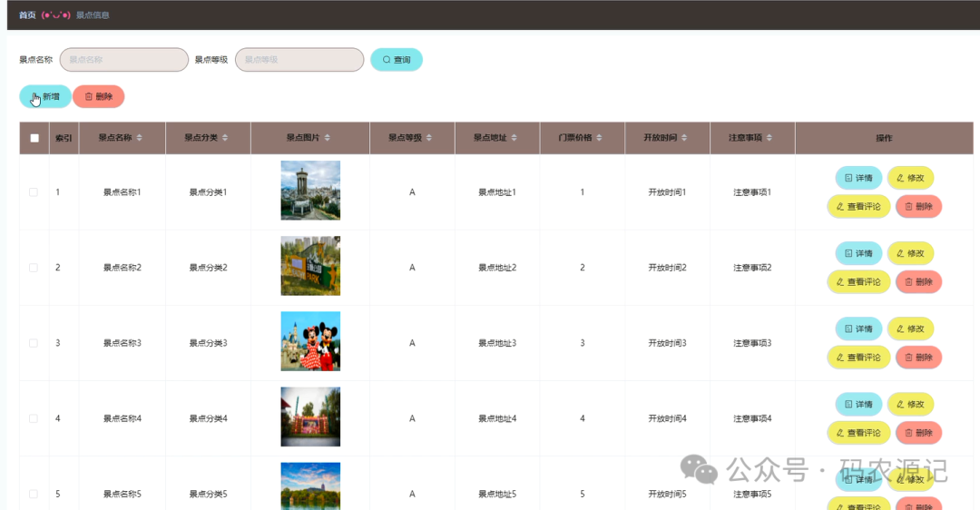Click 修改 for 景点名称1 row

pyautogui.click(x=911, y=178)
